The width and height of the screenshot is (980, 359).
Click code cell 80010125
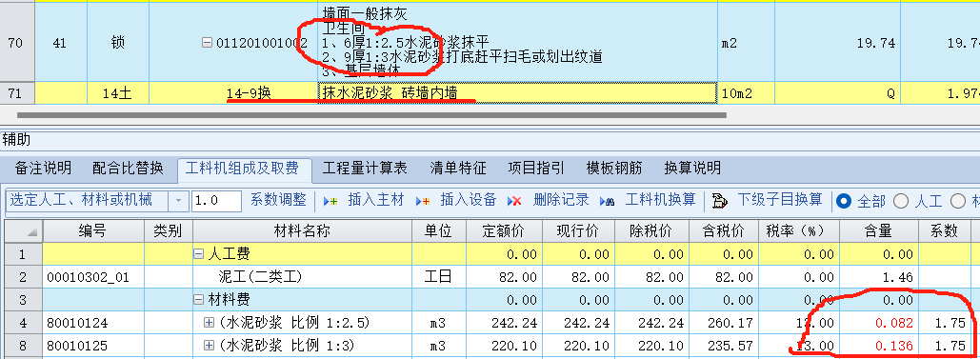tap(93, 346)
